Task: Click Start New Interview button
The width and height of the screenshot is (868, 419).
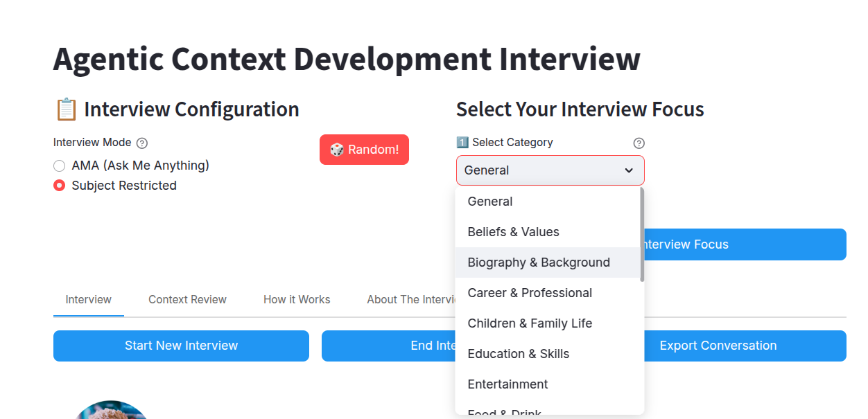Action: (x=181, y=346)
